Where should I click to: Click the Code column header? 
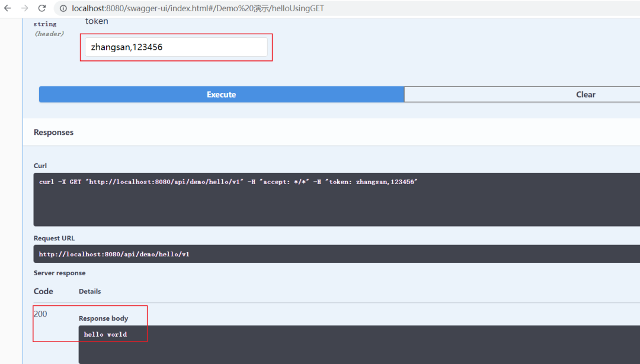43,291
